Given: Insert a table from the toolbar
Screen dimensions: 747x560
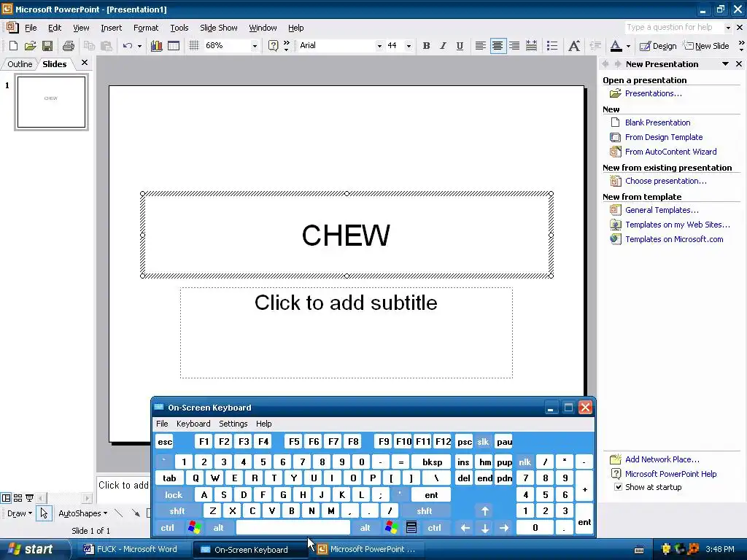Looking at the screenshot, I should click(x=174, y=46).
